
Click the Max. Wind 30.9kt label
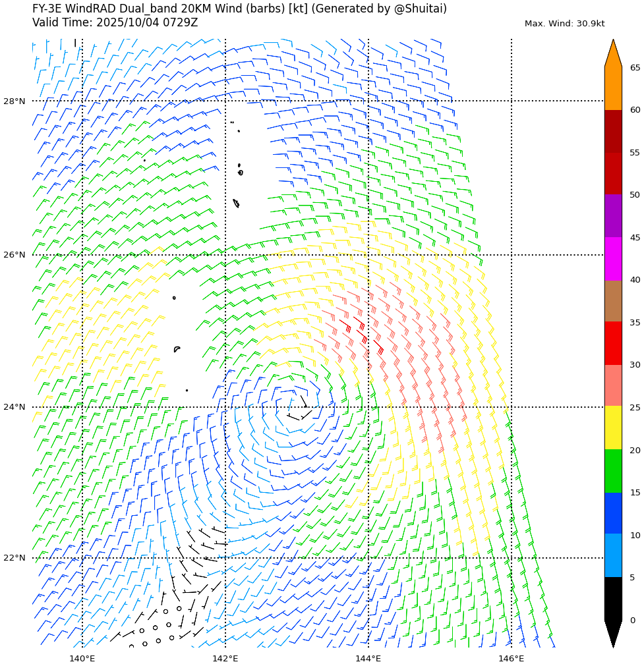click(x=564, y=24)
